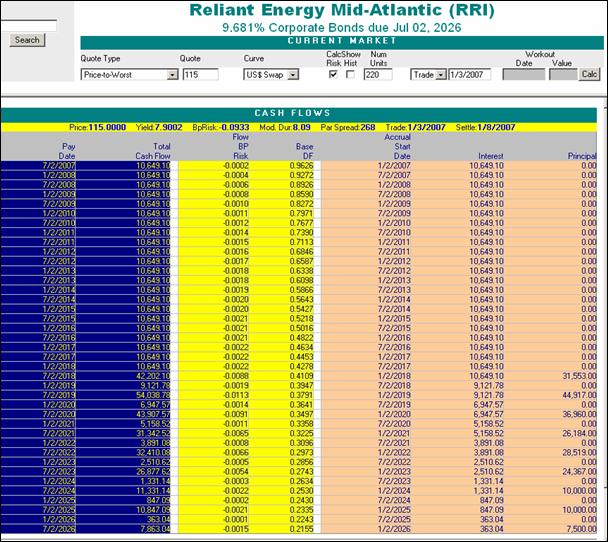Click the Num Units field showing 220
The width and height of the screenshot is (608, 542).
tap(378, 74)
